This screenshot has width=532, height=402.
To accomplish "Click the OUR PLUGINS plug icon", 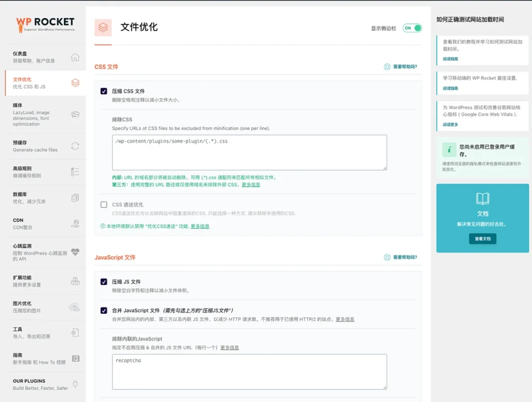I will [75, 384].
